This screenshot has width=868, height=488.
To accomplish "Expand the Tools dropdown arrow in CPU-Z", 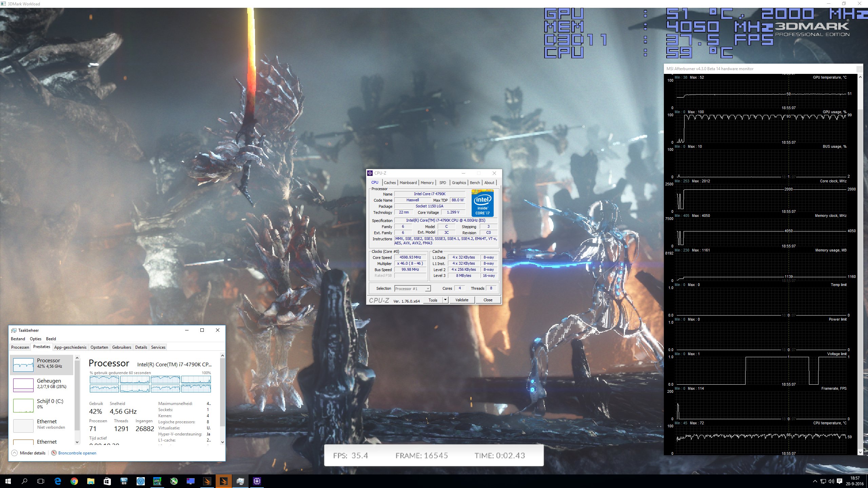I will click(445, 300).
